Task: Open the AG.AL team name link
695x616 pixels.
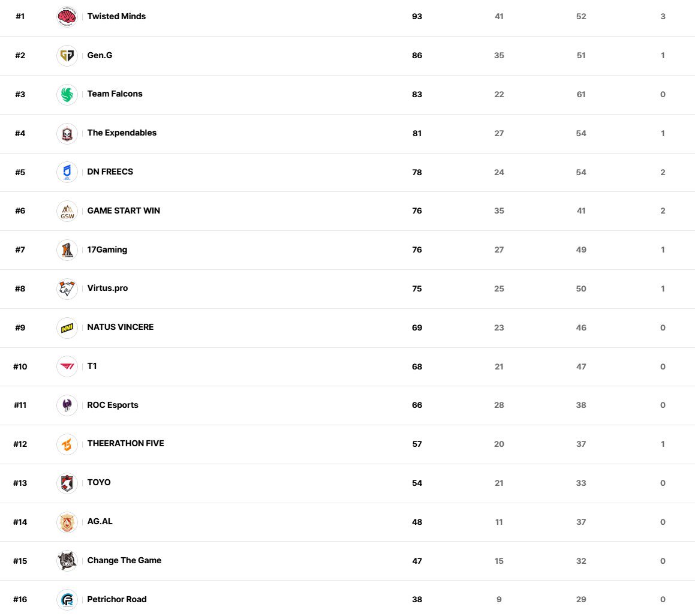Action: (100, 522)
